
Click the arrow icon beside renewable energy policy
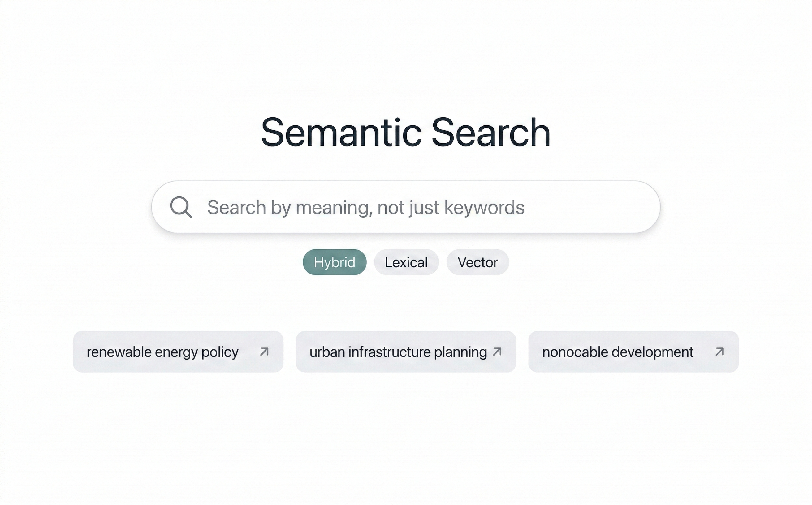pyautogui.click(x=265, y=351)
